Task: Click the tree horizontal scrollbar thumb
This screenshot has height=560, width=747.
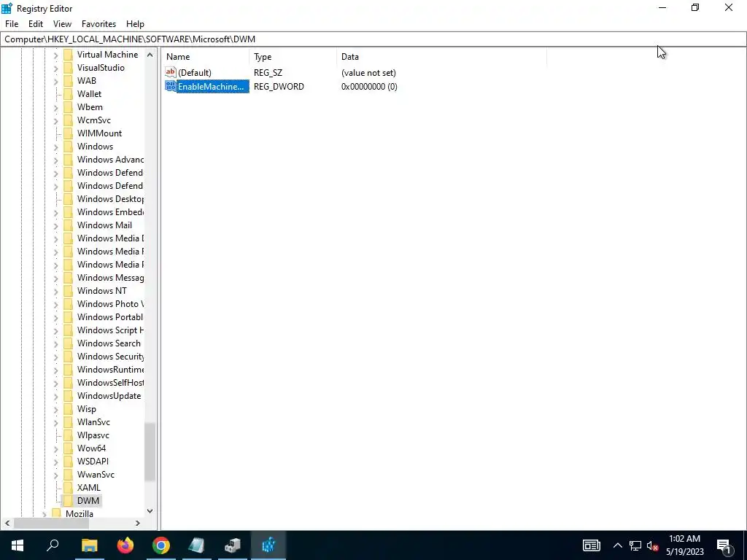Action: pos(51,523)
